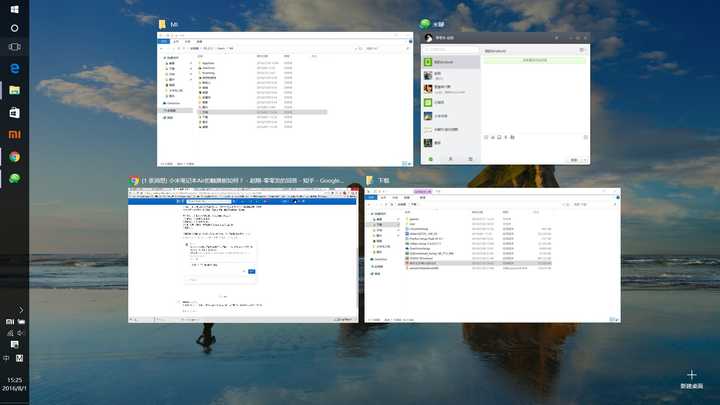Toggle Task View from the taskbar

point(14,48)
